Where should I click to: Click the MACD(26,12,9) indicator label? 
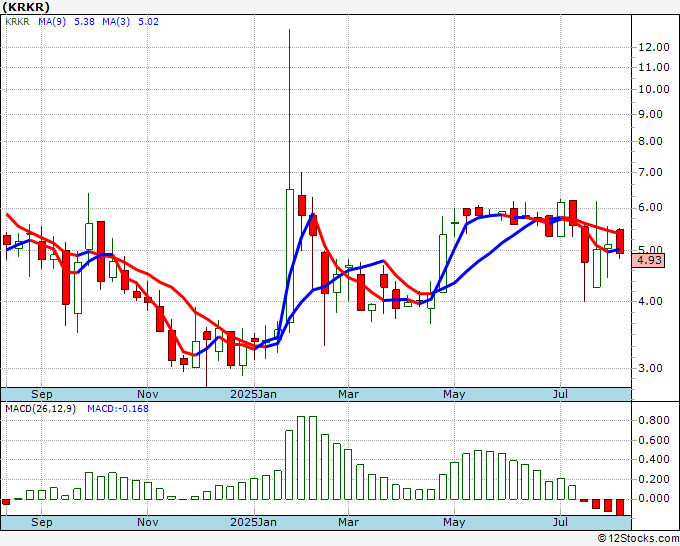40,409
